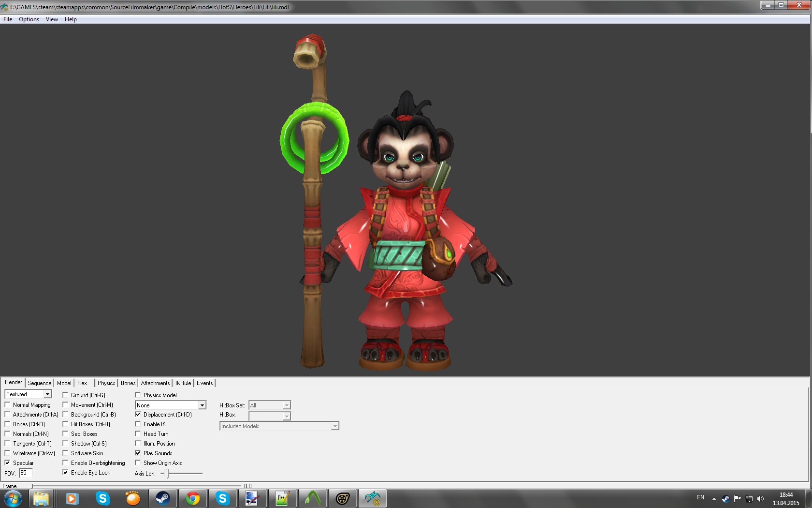Image resolution: width=812 pixels, height=508 pixels.
Task: Open the File menu
Action: pyautogui.click(x=8, y=19)
